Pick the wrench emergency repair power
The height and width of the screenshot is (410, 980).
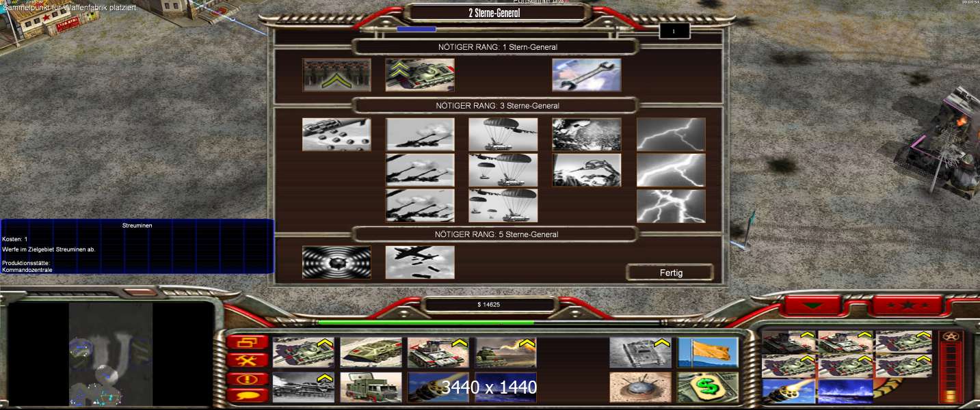pyautogui.click(x=587, y=74)
